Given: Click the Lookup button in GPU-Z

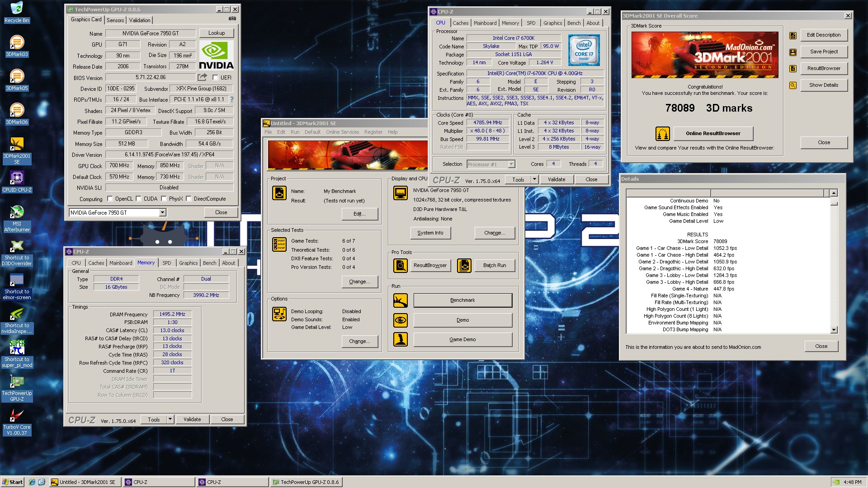Looking at the screenshot, I should click(217, 33).
